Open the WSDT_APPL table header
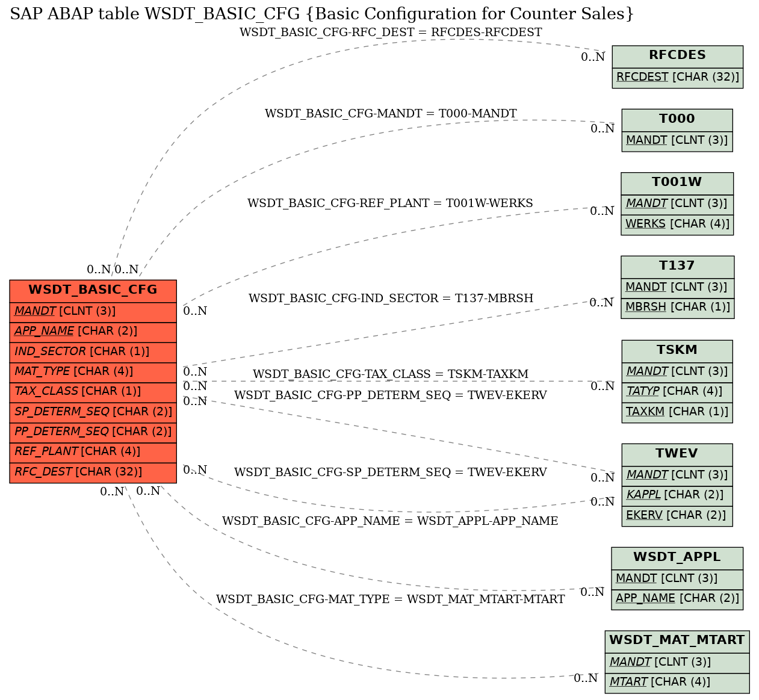759x700 pixels. [677, 558]
